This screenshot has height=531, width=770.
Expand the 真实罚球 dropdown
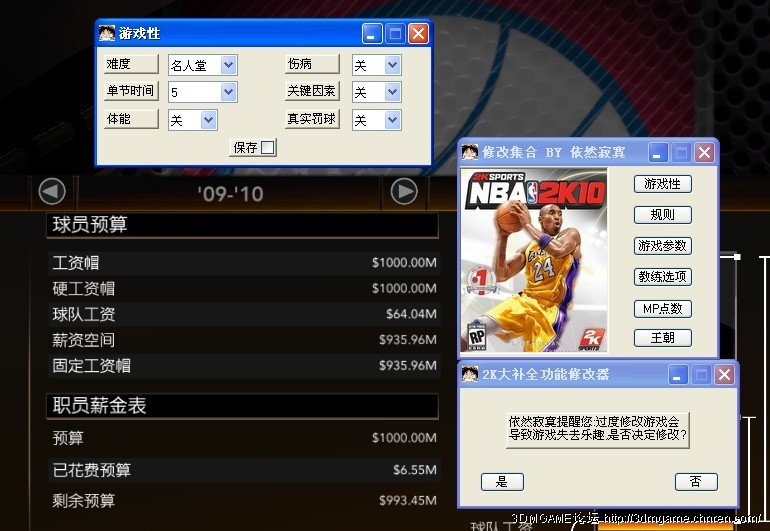[x=391, y=120]
